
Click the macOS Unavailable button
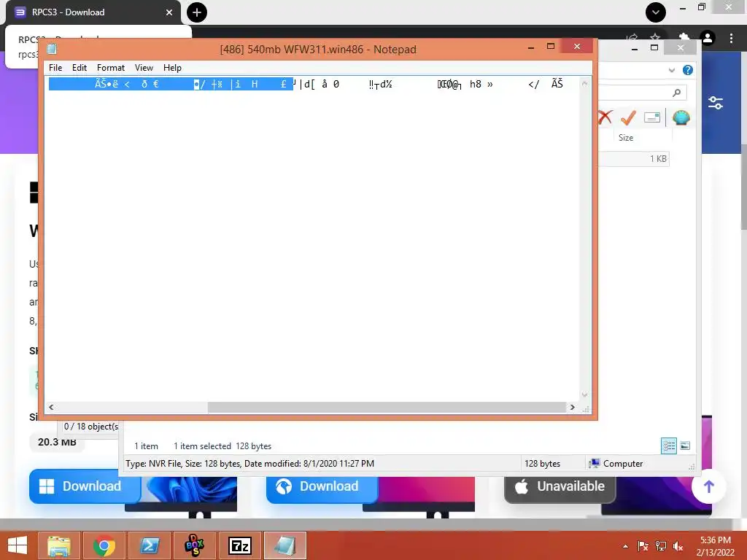pos(560,486)
